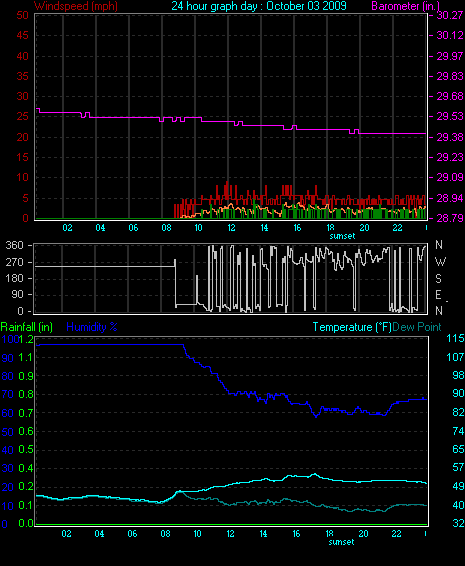Click the "Temperature (°F)" legend
The width and height of the screenshot is (465, 566).
[x=352, y=327]
